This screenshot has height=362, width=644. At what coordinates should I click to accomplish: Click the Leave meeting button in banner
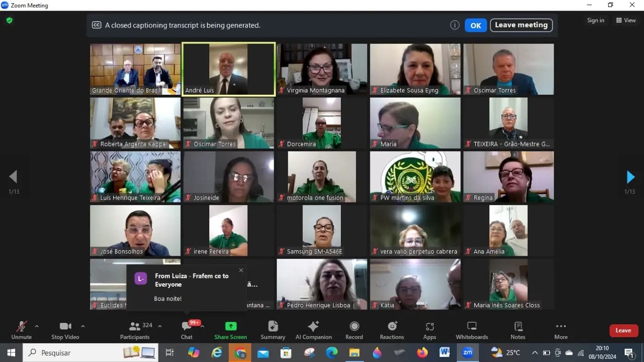click(x=521, y=25)
